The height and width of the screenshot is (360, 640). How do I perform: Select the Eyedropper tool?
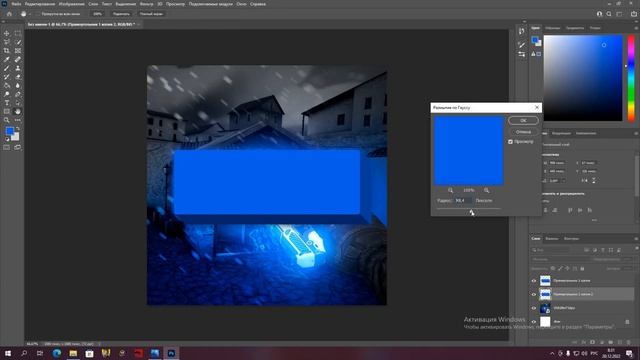7,60
